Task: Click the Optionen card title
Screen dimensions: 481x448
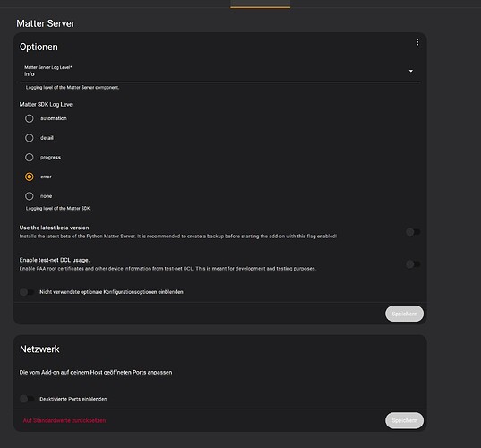Action: (39, 47)
